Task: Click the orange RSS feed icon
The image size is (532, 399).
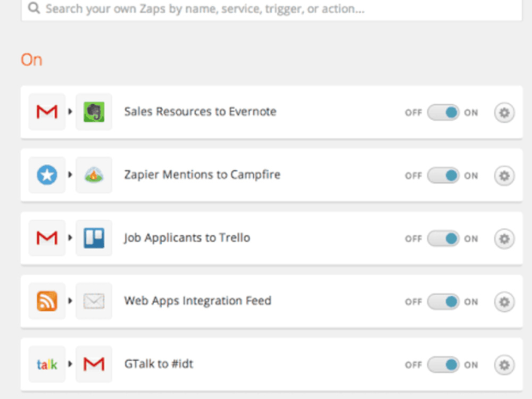Action: [47, 301]
